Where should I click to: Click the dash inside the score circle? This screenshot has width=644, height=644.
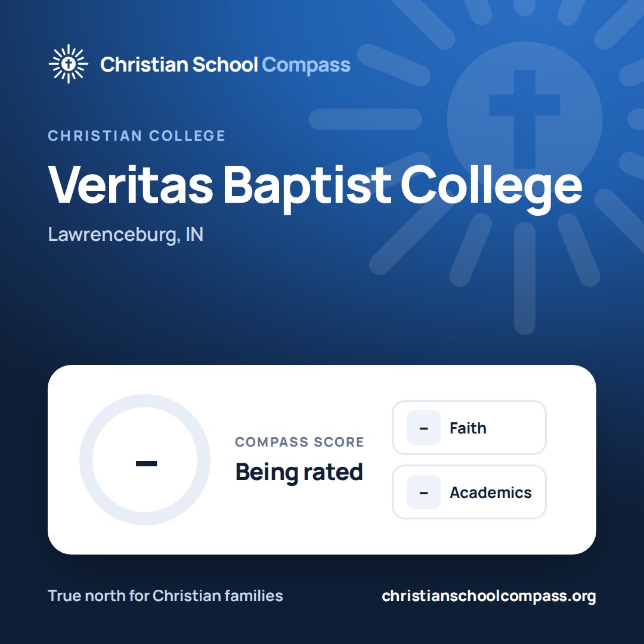pos(147,464)
